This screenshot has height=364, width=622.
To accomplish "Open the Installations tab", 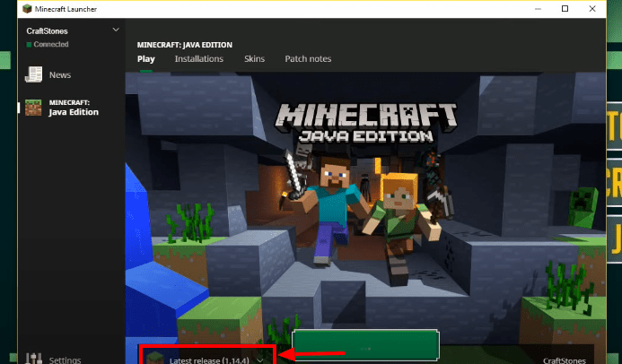I will (199, 59).
